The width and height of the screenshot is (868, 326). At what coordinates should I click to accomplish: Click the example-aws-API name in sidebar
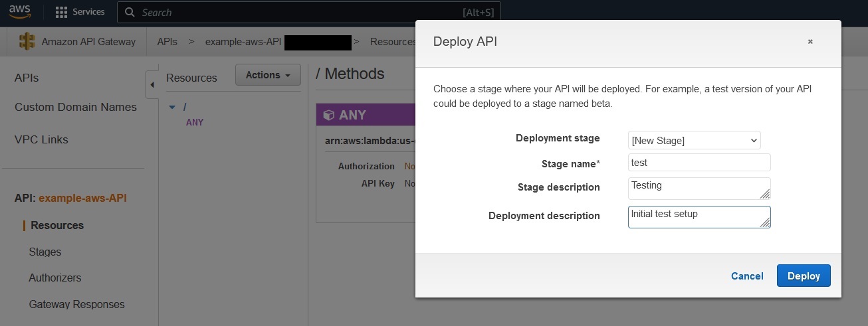83,198
